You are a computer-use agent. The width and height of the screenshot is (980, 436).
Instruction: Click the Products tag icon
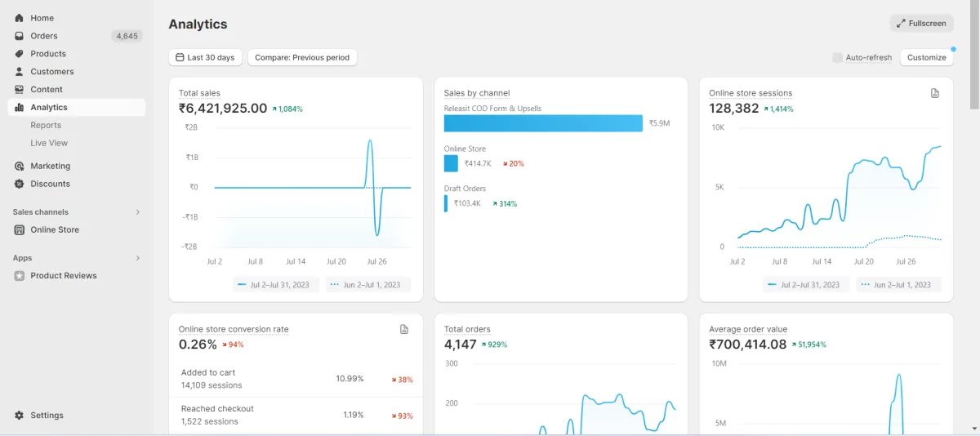(19, 54)
